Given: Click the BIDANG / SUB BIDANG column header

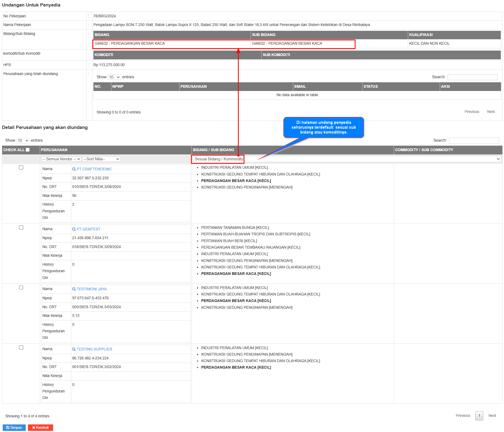Looking at the screenshot, I should (293, 150).
